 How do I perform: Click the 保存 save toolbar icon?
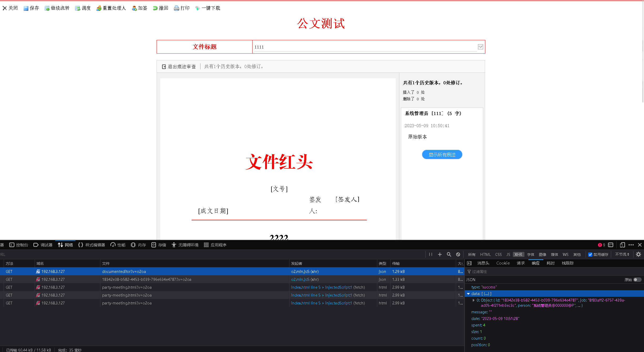click(x=26, y=8)
